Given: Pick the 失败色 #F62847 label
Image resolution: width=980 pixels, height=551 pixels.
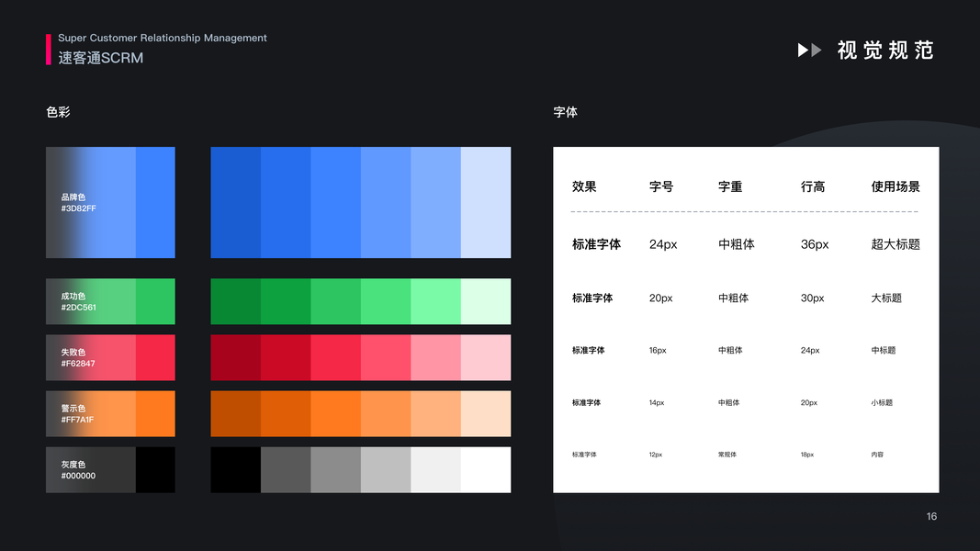Looking at the screenshot, I should point(78,358).
